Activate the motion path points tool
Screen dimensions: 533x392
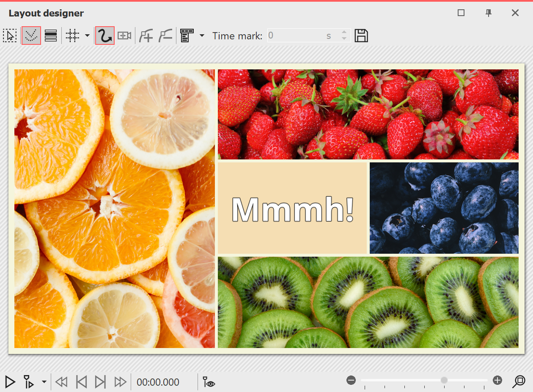pos(31,36)
